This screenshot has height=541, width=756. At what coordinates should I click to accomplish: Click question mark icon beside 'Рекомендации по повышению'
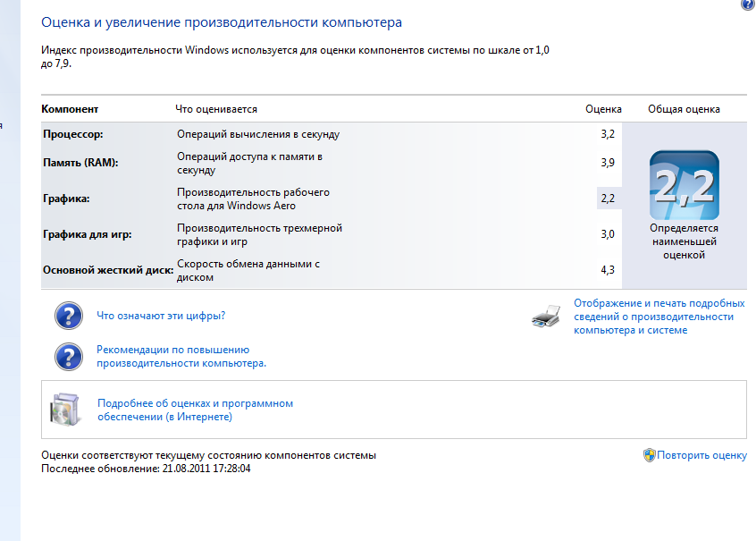[69, 357]
